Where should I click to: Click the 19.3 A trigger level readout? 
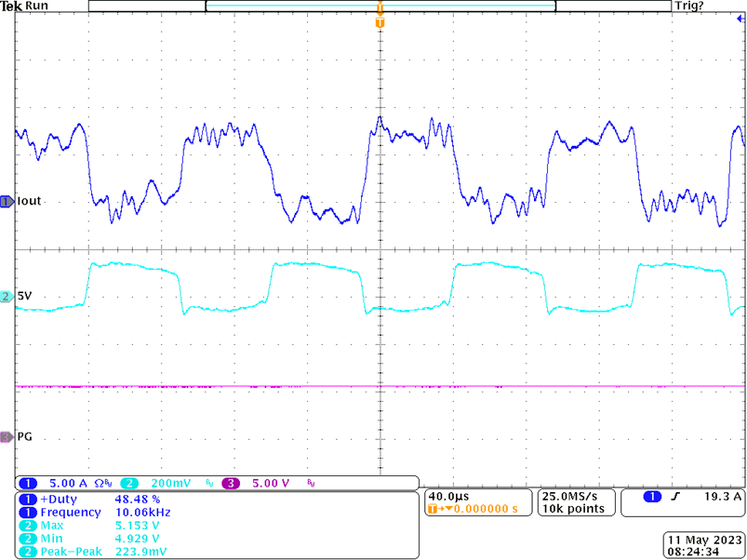click(722, 498)
